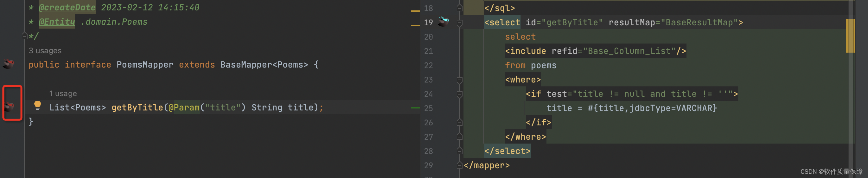
Task: Click fold marker at closing if line 26
Action: click(x=459, y=122)
